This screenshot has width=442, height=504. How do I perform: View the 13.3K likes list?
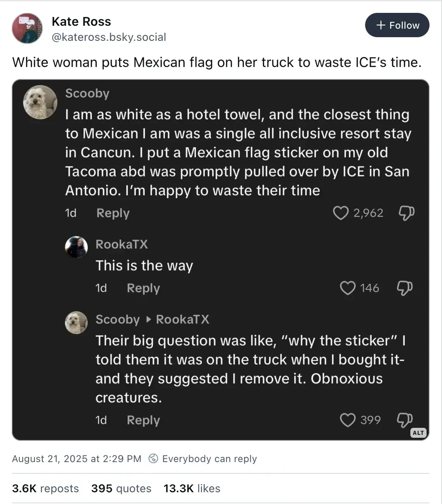click(192, 489)
